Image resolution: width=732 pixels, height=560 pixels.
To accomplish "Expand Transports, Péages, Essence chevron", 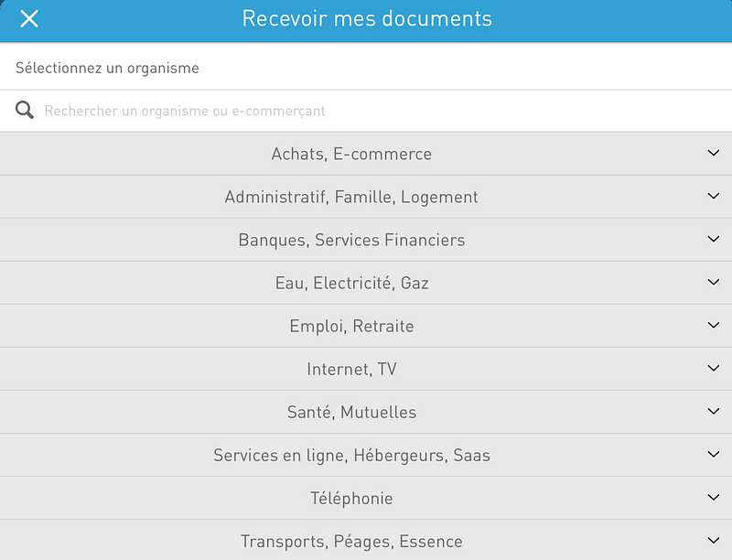I will point(714,541).
